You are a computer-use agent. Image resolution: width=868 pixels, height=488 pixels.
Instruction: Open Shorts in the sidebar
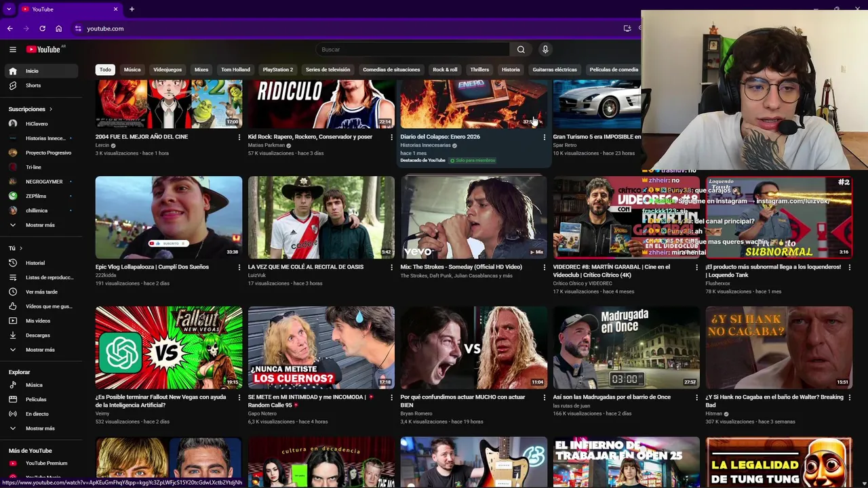point(43,85)
